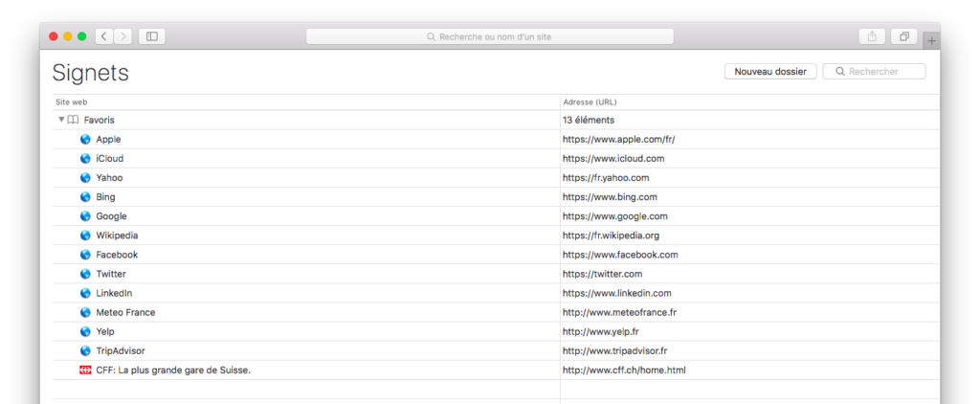The image size is (980, 404).
Task: Click the globe icon beside iCloud
Action: [85, 158]
